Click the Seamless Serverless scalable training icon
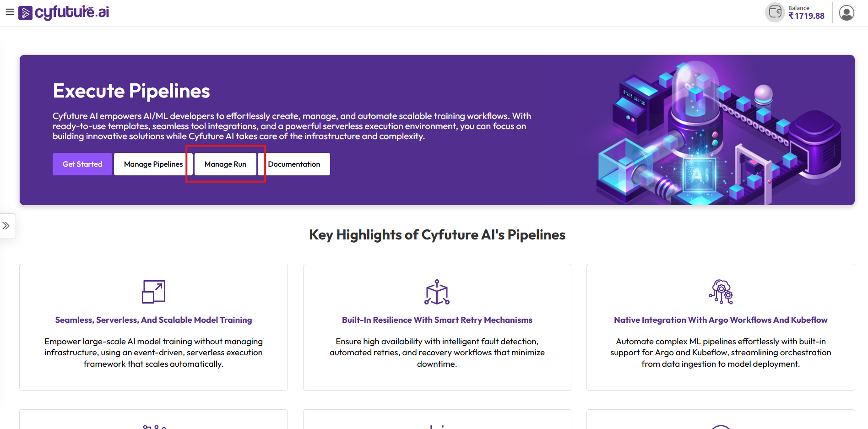This screenshot has height=429, width=868. (x=153, y=292)
